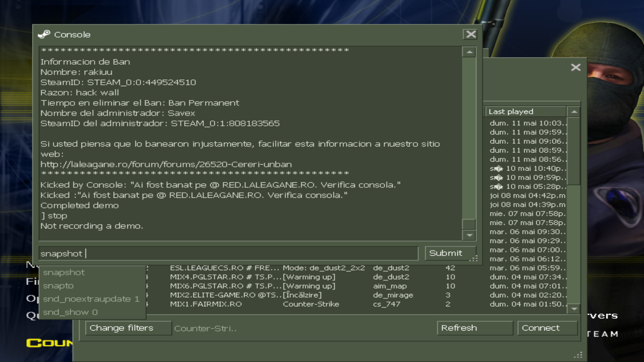Click the Steam logo icon in Console title
This screenshot has height=362, width=644.
point(44,34)
